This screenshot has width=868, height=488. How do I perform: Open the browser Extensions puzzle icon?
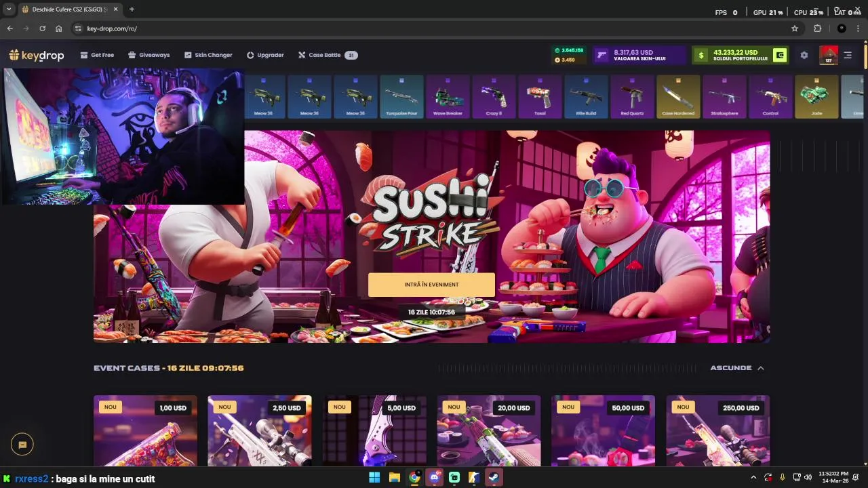(x=817, y=28)
